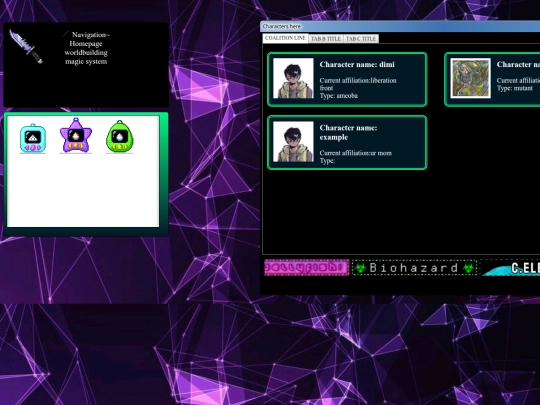Go to the magic system page
Viewport: 540px width, 405px height.
tap(86, 62)
